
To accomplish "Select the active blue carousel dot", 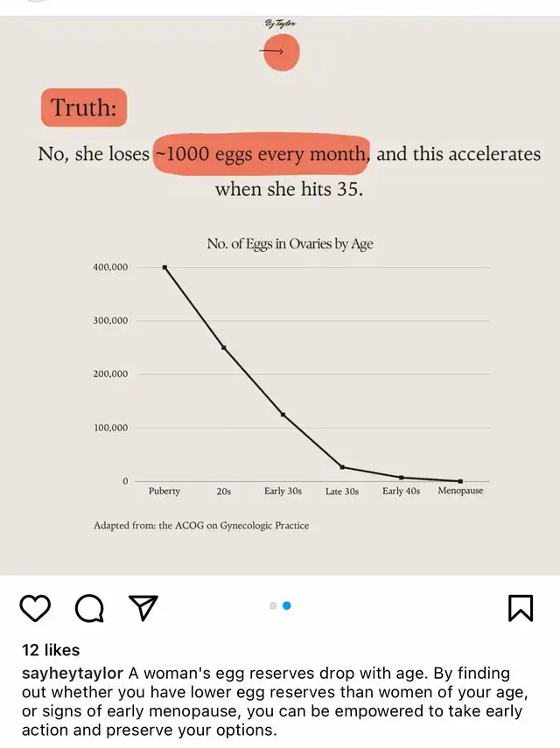I will pyautogui.click(x=287, y=605).
